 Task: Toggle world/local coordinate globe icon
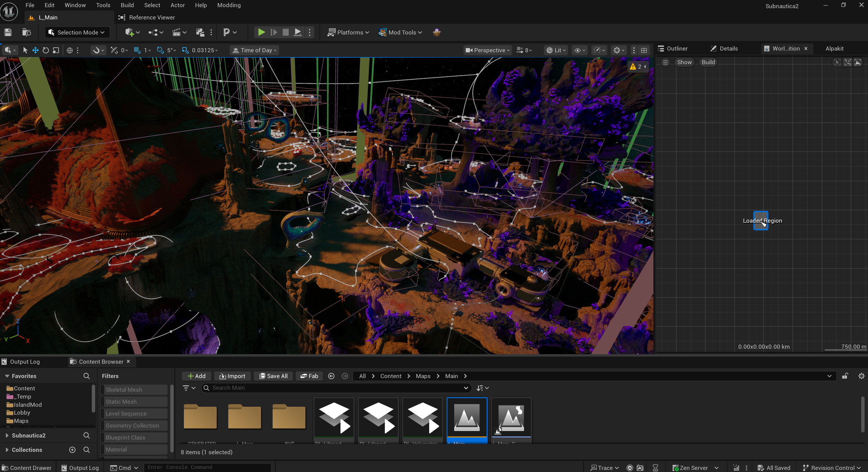click(x=70, y=50)
